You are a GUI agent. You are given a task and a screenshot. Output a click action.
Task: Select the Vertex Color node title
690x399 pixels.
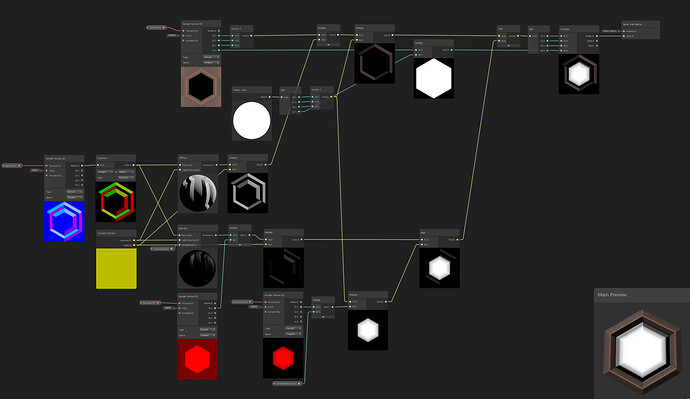[x=240, y=90]
